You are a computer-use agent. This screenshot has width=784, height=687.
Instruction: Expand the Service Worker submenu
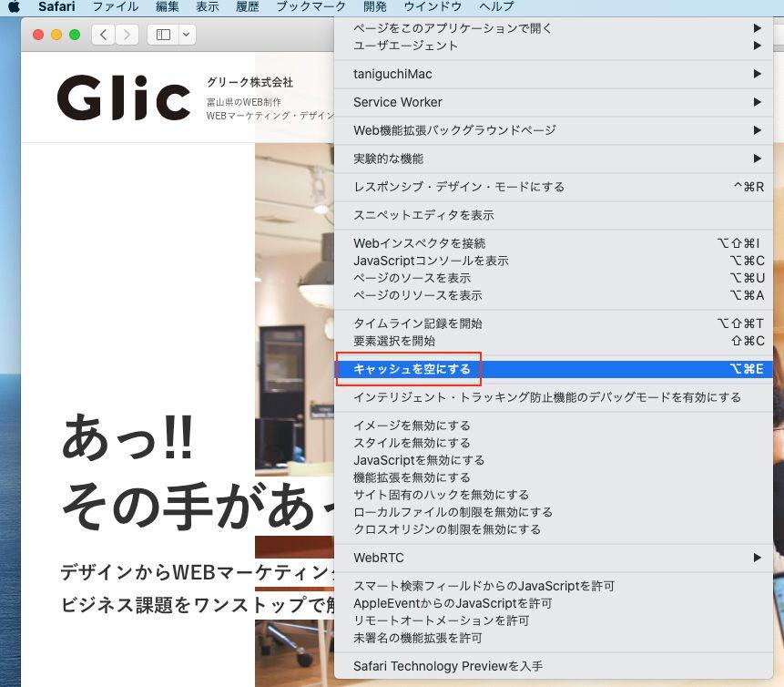tap(398, 102)
